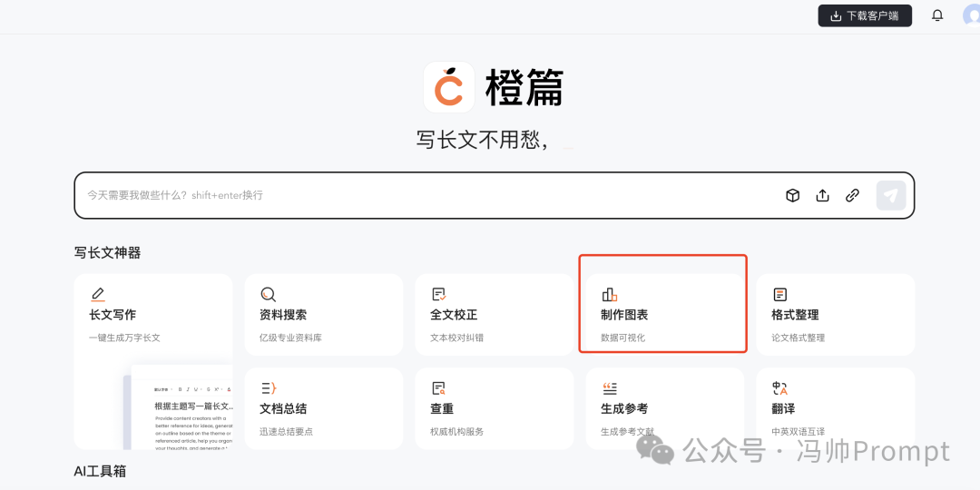Image resolution: width=980 pixels, height=490 pixels.
Task: Click the upload file icon
Action: tap(823, 195)
